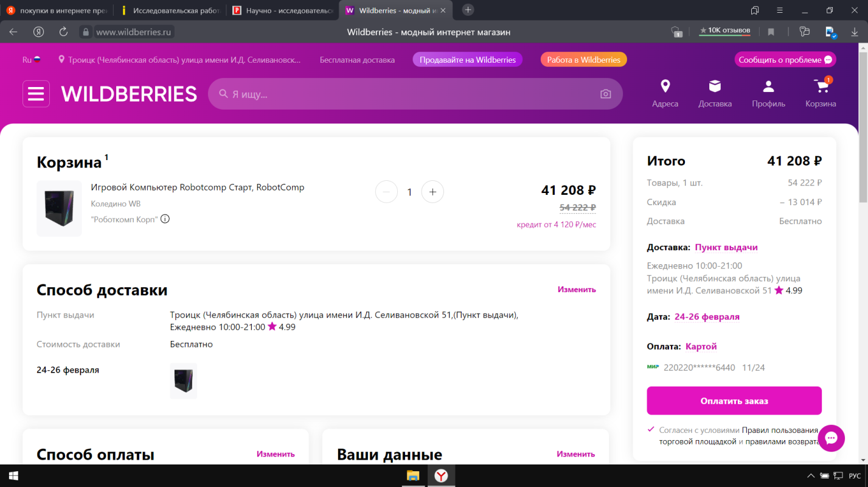This screenshot has width=868, height=487.
Task: Click the site lock security icon
Action: pos(86,32)
